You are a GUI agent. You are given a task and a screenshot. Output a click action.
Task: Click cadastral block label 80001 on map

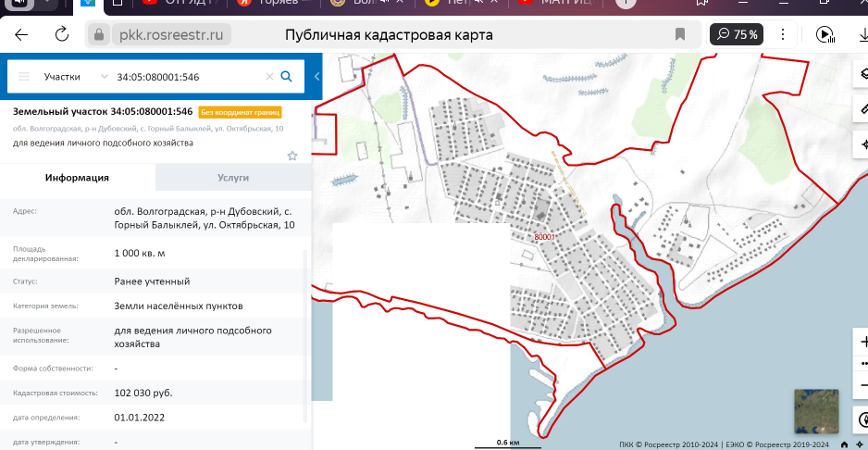coord(544,237)
